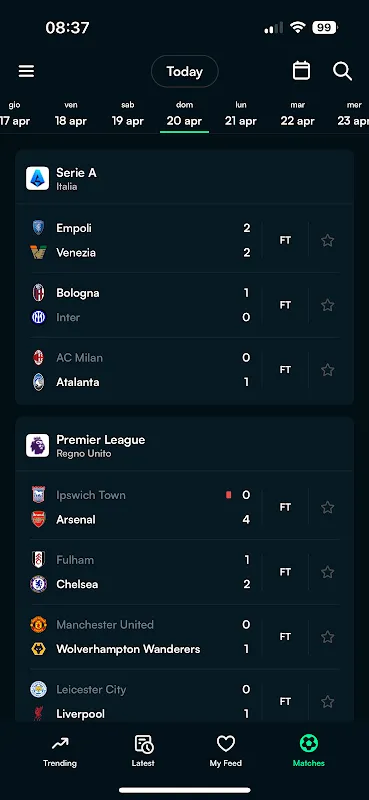The height and width of the screenshot is (800, 369).
Task: Open My Feed heart icon
Action: pyautogui.click(x=226, y=744)
